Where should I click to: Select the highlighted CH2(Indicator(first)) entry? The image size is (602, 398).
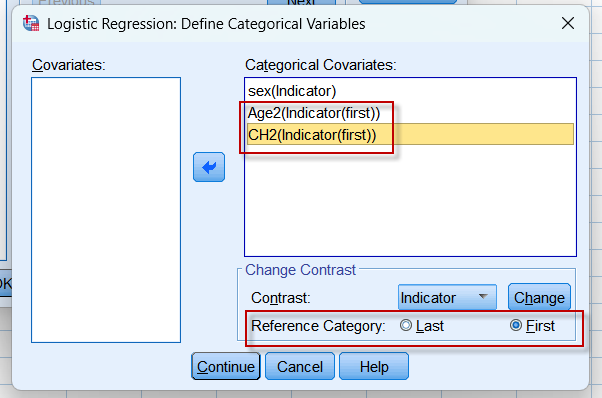tap(410, 134)
